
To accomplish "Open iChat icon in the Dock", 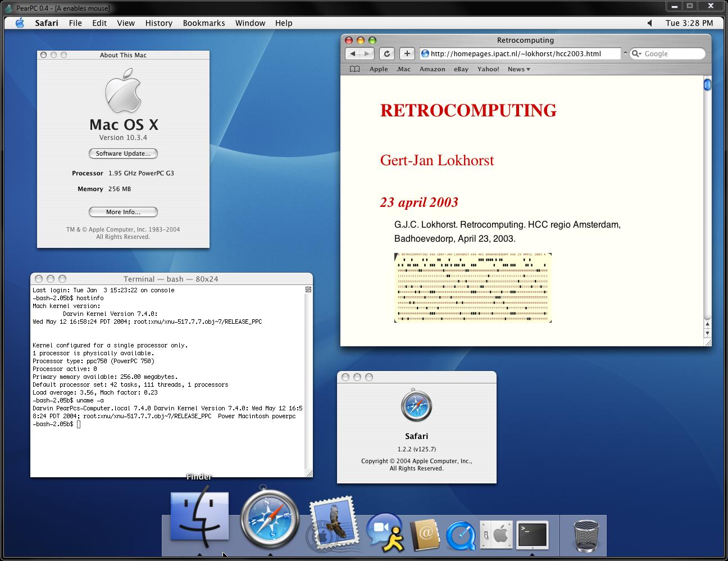I will 384,533.
